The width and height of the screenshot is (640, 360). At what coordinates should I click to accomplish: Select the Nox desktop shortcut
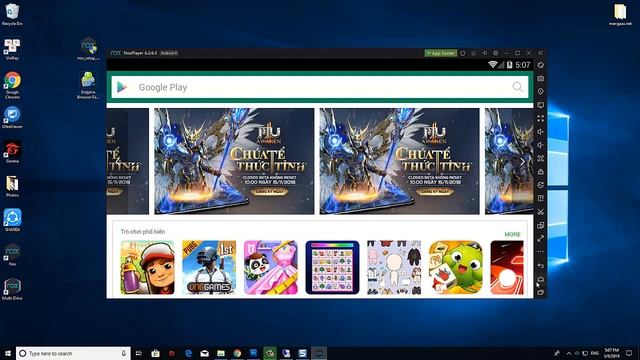[x=12, y=255]
